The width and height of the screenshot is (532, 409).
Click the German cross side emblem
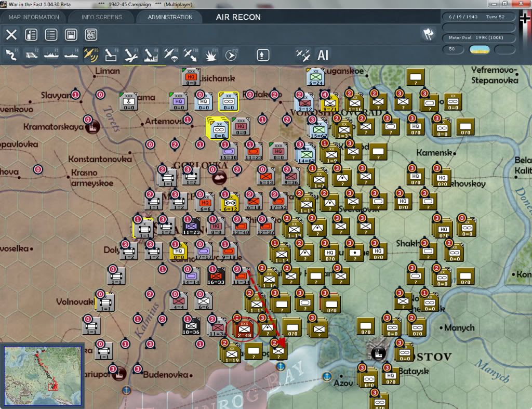pyautogui.click(x=525, y=18)
